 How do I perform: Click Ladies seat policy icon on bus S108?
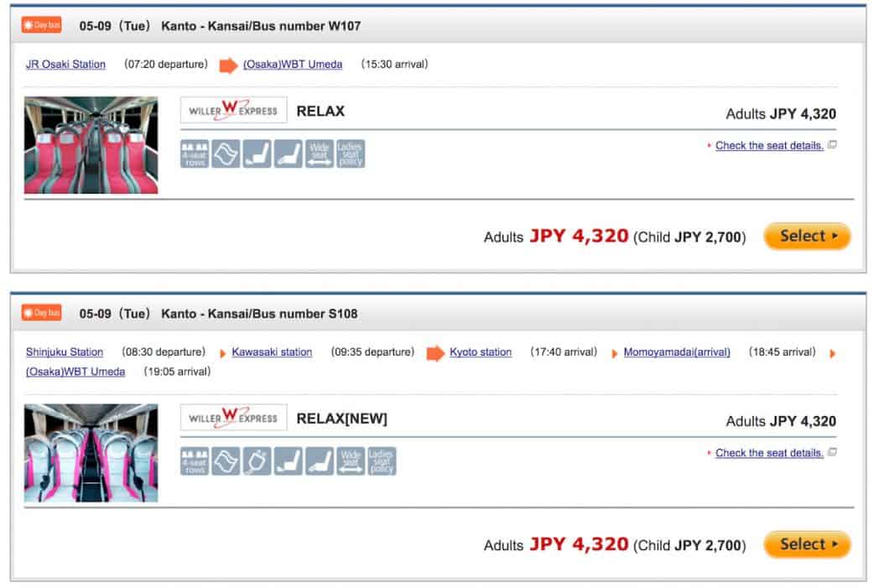point(382,461)
